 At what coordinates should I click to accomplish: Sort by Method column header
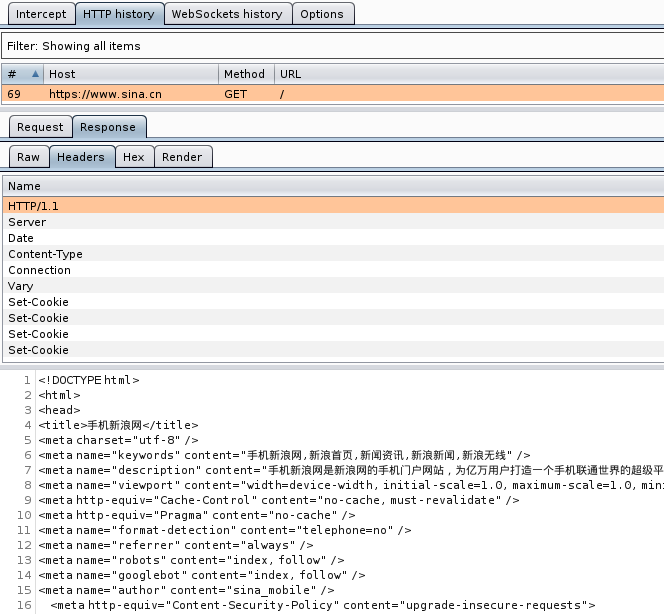pos(246,74)
